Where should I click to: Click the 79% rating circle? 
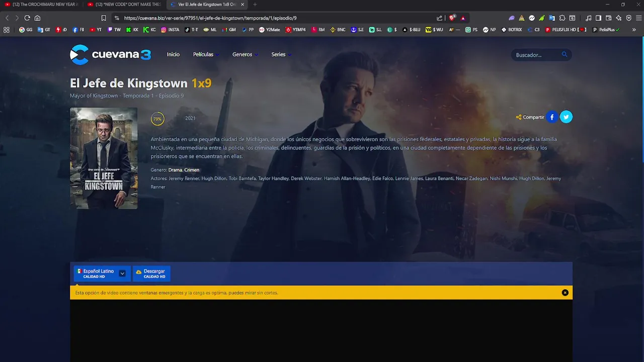tap(157, 119)
